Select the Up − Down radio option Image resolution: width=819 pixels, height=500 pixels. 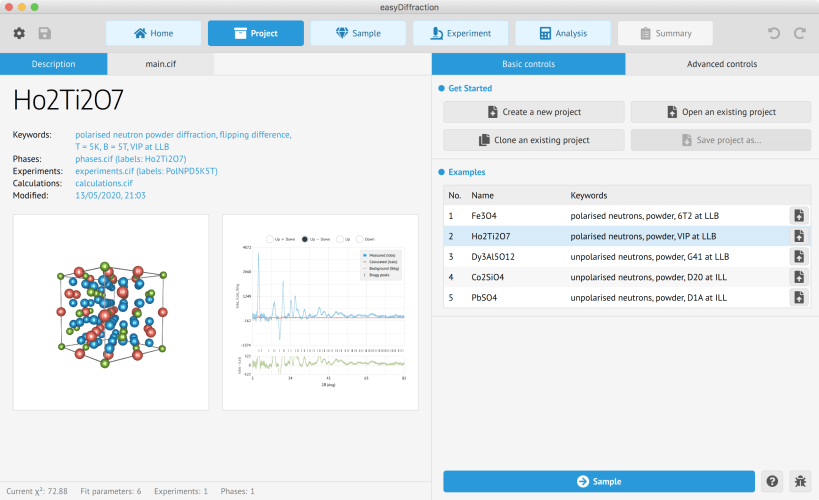[x=305, y=239]
